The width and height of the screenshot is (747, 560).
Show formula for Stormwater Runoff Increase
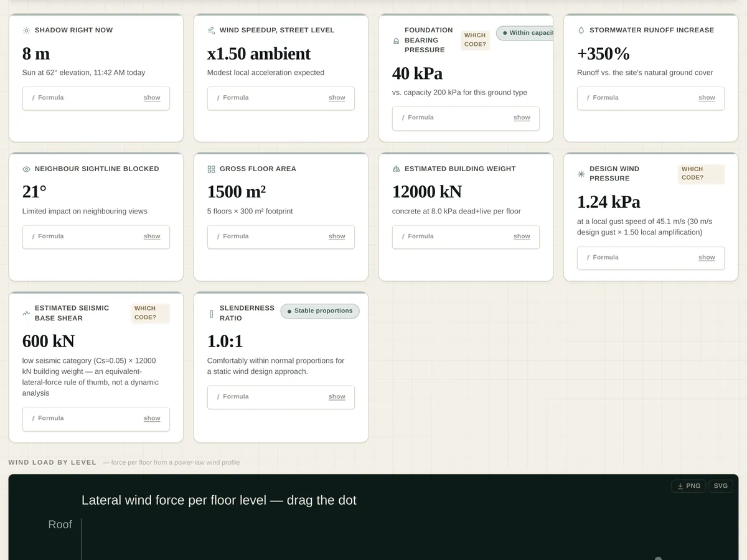707,98
